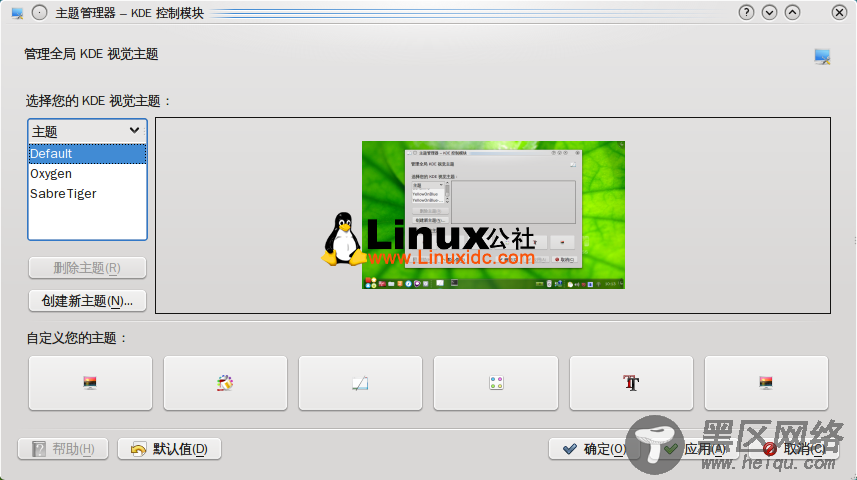Click the title bar help question-mark icon
Image resolution: width=857 pixels, height=480 pixels.
(x=746, y=12)
